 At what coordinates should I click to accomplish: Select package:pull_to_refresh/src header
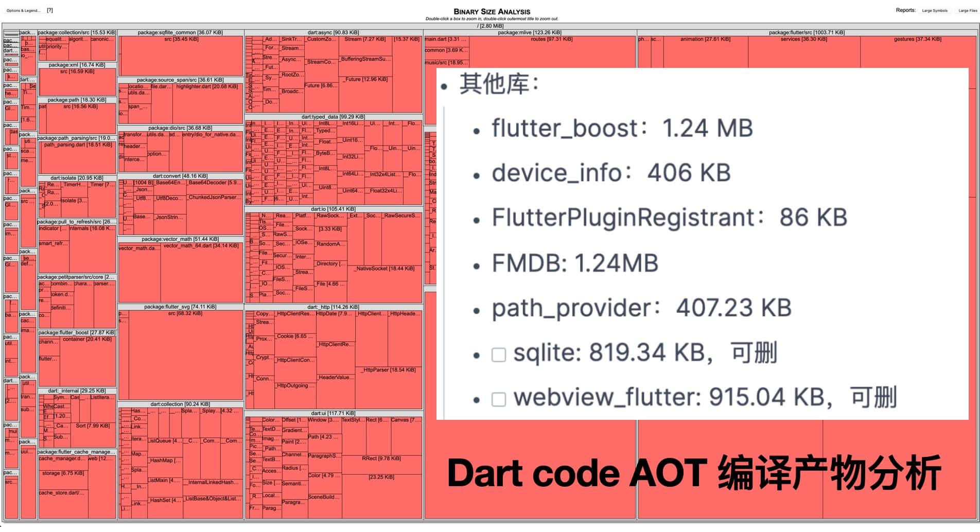[x=77, y=222]
